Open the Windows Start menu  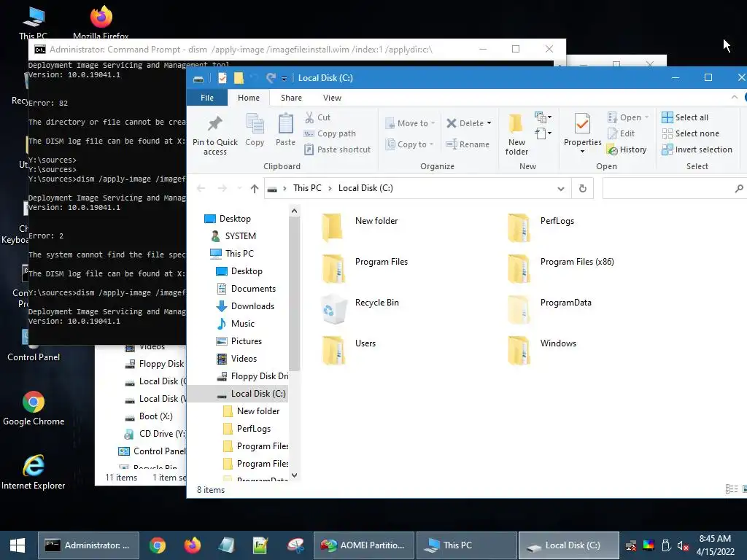coord(18,545)
